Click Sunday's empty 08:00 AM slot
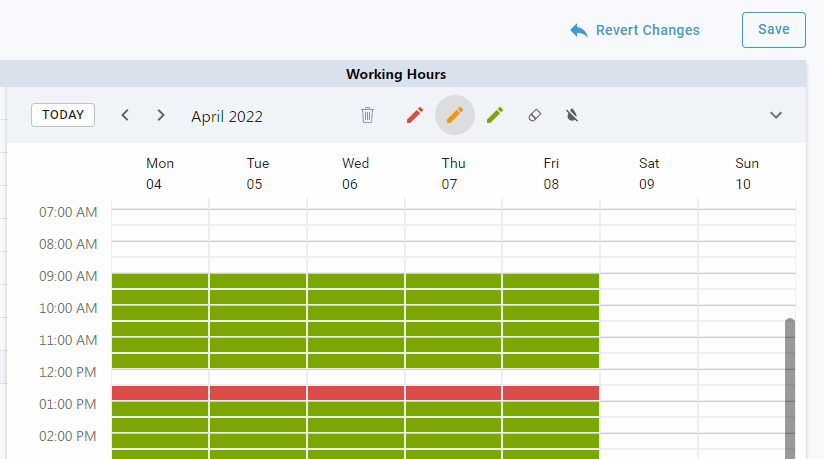Viewport: 824px width, 459px height. pyautogui.click(x=746, y=249)
